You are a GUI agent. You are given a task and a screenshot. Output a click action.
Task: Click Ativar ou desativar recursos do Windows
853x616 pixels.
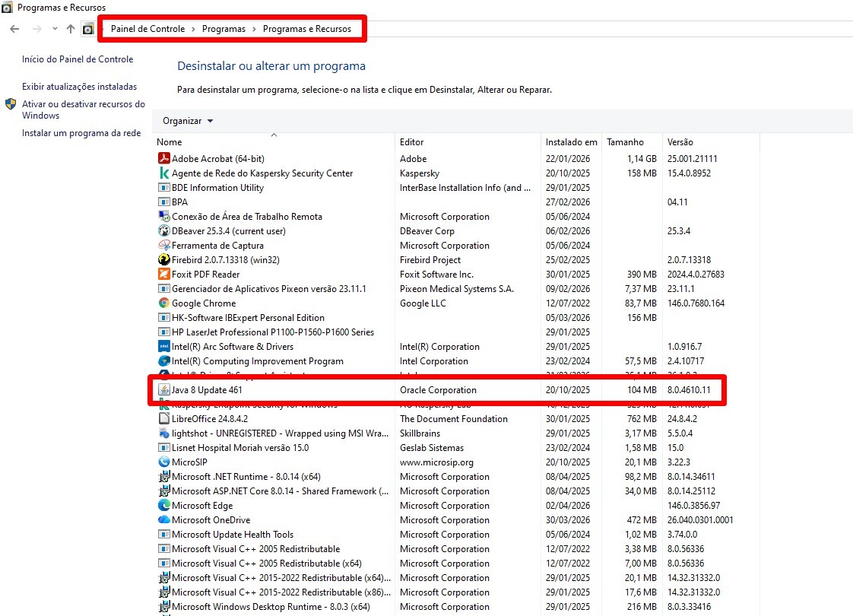click(83, 110)
